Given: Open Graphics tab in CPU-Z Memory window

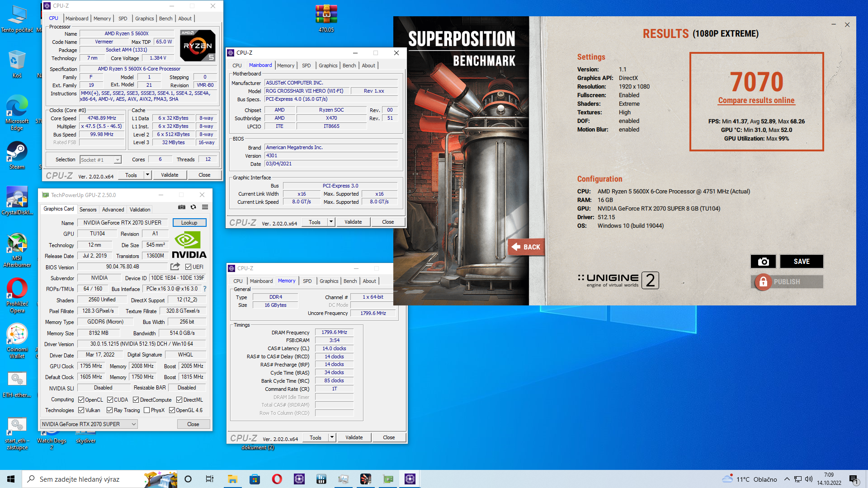Looking at the screenshot, I should pos(329,281).
